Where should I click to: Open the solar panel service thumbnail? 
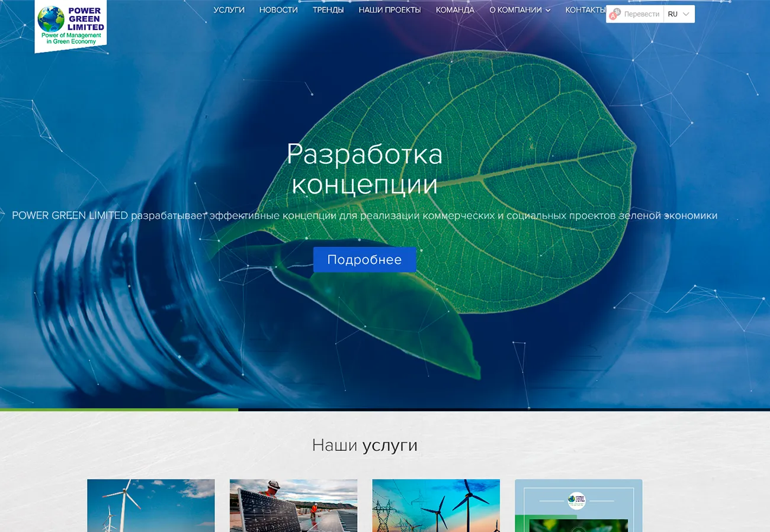[x=293, y=505]
